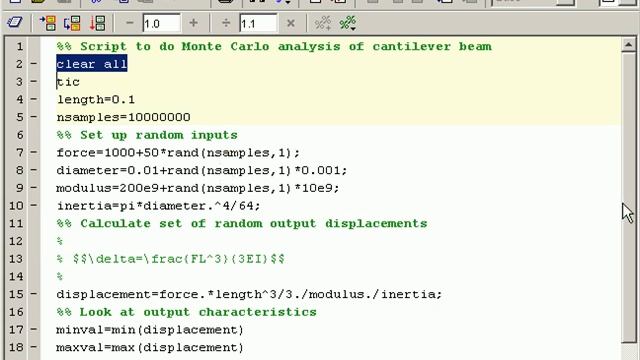Click line number 16 in the gutter
Image resolution: width=640 pixels, height=360 pixels.
[16, 312]
